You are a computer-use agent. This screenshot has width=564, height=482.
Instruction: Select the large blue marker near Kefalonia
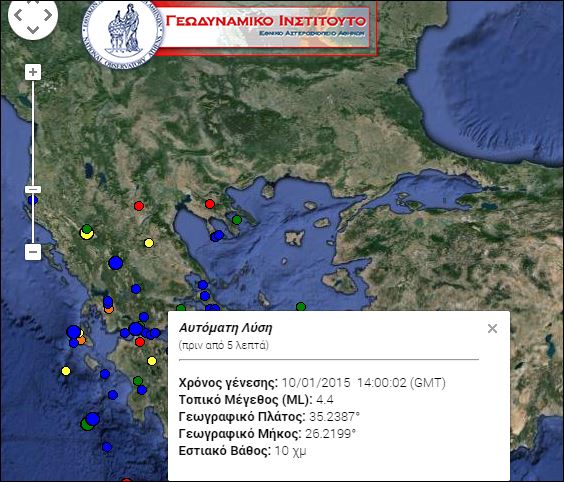tap(74, 332)
